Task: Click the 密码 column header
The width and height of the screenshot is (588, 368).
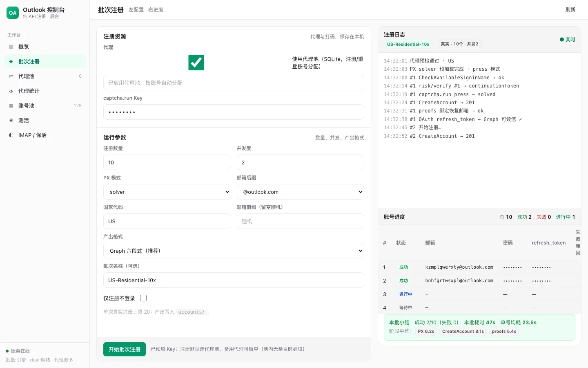Action: click(x=508, y=243)
